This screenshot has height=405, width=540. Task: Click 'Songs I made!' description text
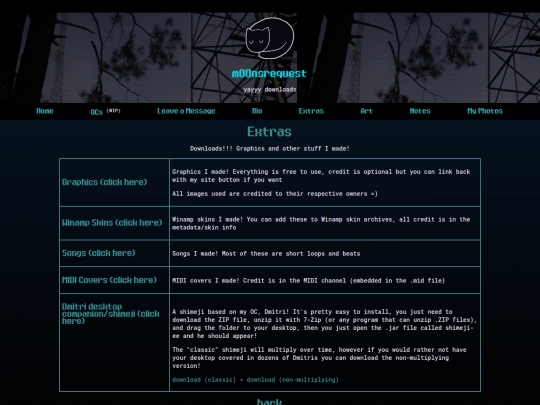coord(266,254)
